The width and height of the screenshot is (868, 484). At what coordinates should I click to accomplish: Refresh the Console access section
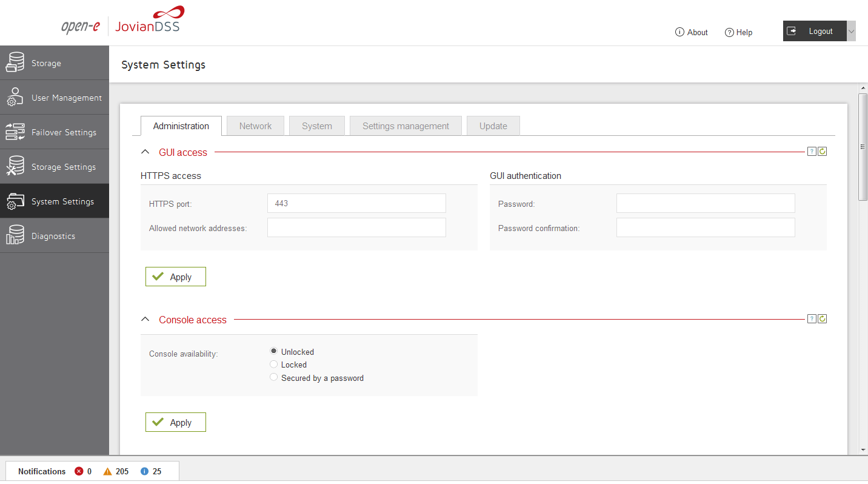point(823,319)
